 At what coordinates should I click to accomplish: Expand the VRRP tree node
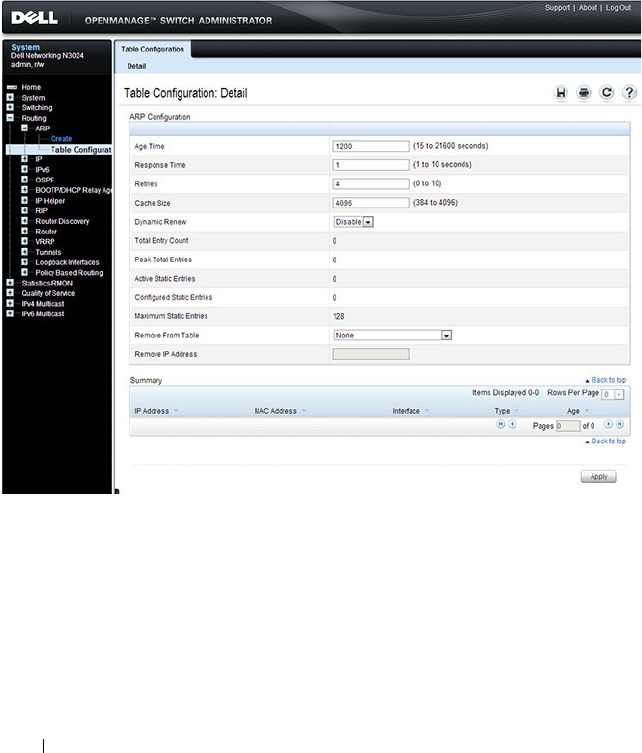coord(24,241)
